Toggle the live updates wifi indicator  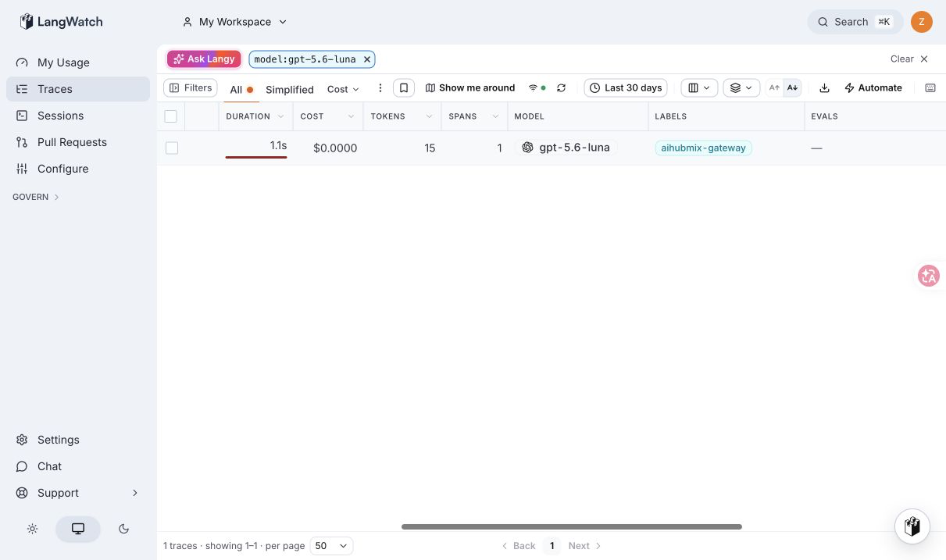[537, 87]
